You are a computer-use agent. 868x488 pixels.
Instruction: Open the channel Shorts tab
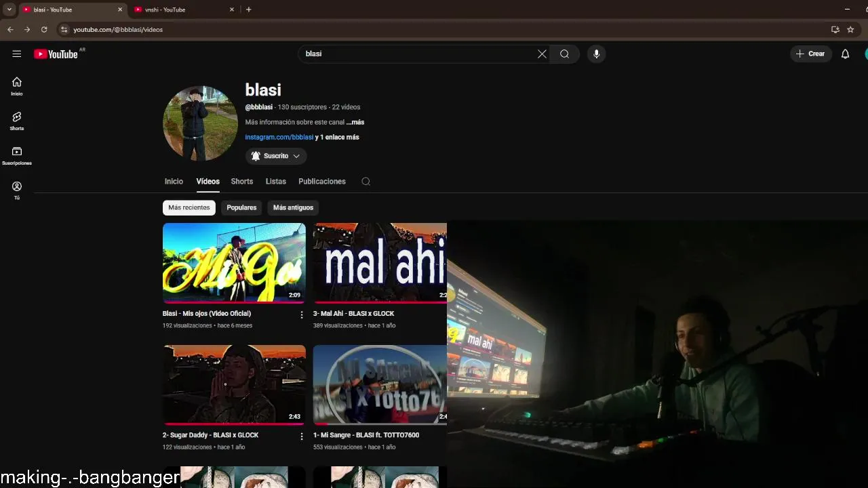[242, 181]
